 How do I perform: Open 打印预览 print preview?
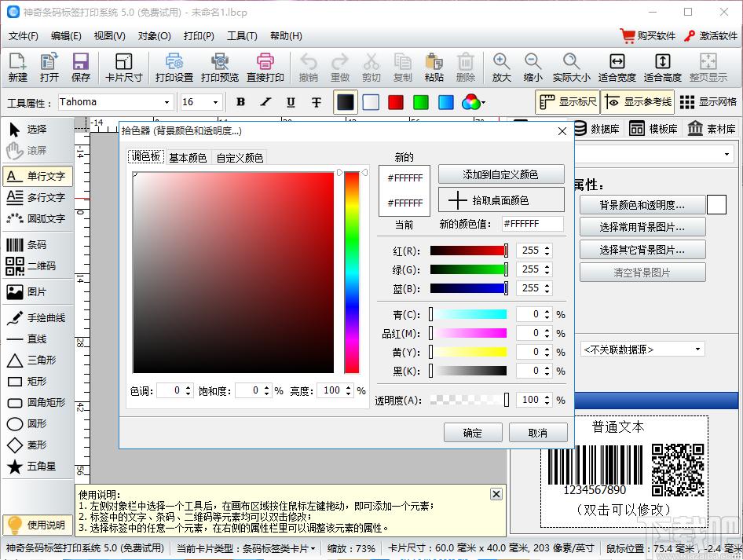click(219, 68)
